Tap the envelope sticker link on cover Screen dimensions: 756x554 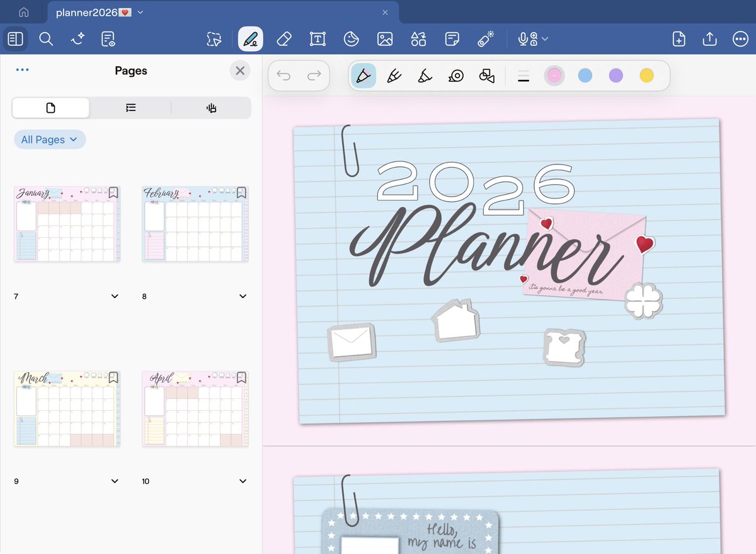pos(352,342)
